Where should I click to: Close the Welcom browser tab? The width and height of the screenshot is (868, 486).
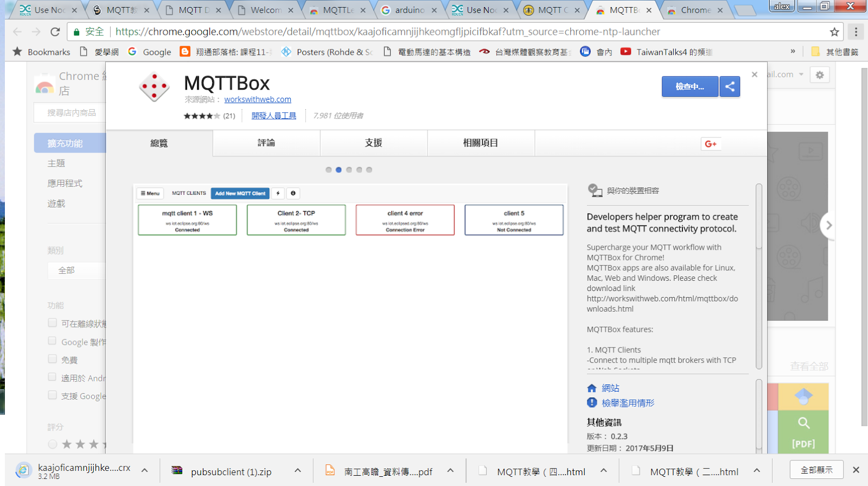[291, 10]
